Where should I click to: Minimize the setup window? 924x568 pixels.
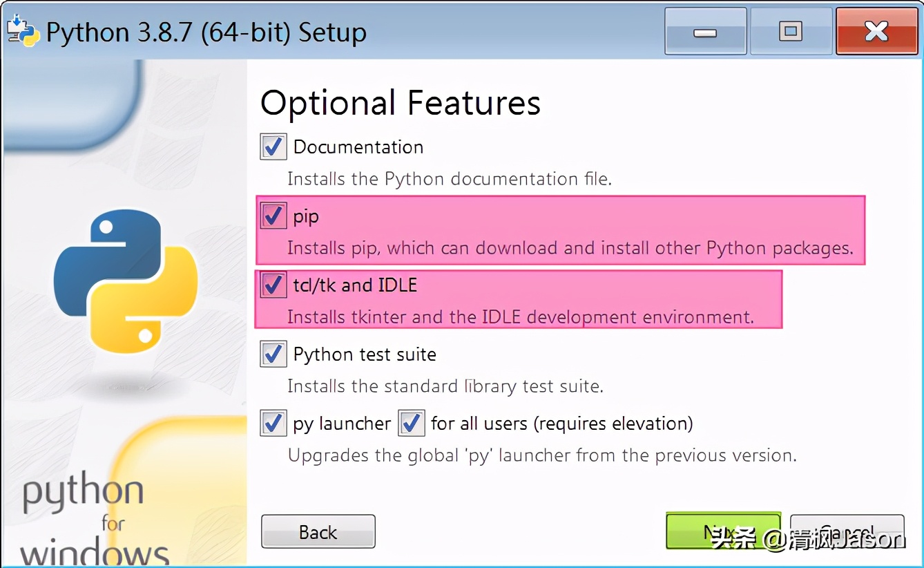(705, 30)
